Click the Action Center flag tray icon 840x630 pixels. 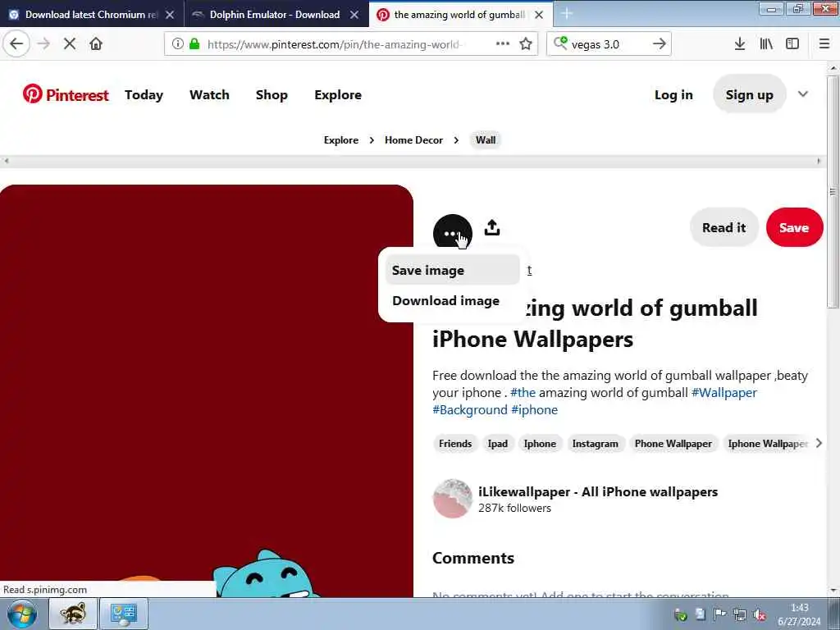coord(720,614)
